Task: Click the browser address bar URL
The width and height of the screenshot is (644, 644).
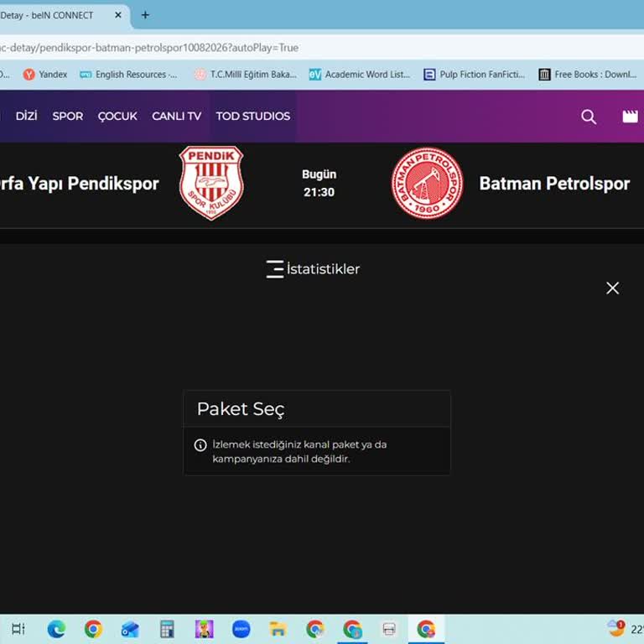Action: [149, 48]
